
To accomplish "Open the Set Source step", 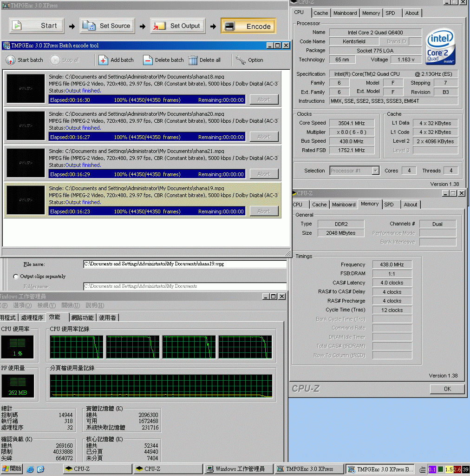I will coord(107,26).
